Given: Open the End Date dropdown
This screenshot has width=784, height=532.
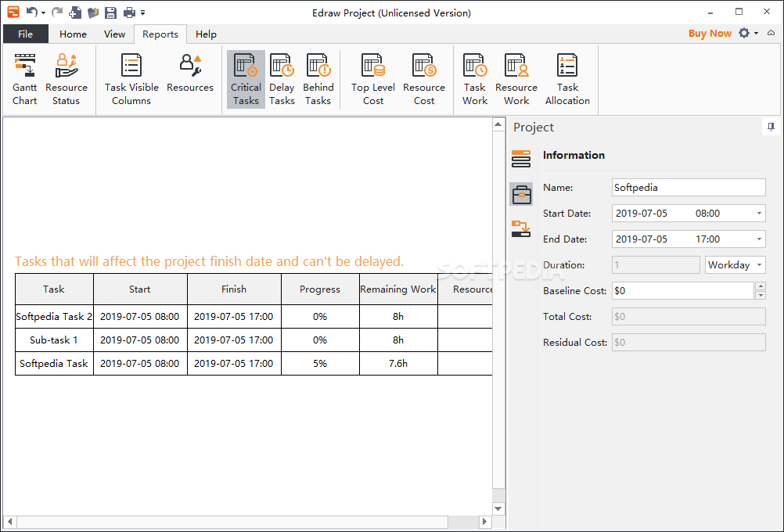Looking at the screenshot, I should coord(759,239).
